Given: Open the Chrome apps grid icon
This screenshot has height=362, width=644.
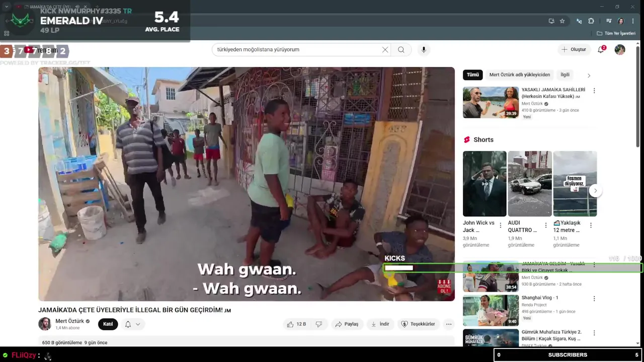Looking at the screenshot, I should point(7,33).
